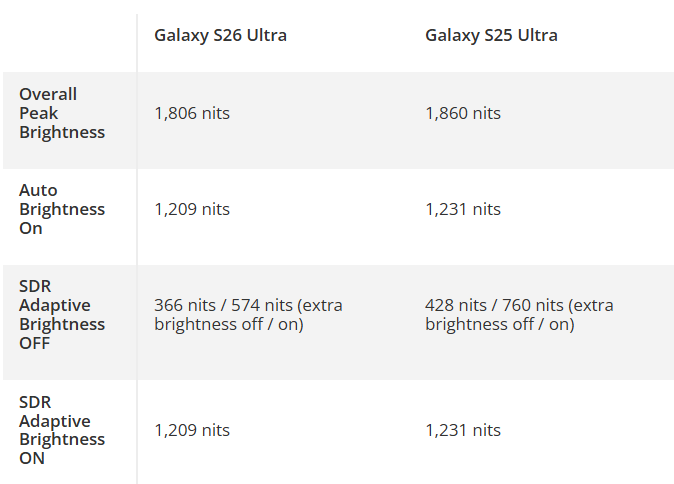Click the S26 Ultra's extra brightness off/on note
Screen dimensions: 674x484
[x=229, y=324]
